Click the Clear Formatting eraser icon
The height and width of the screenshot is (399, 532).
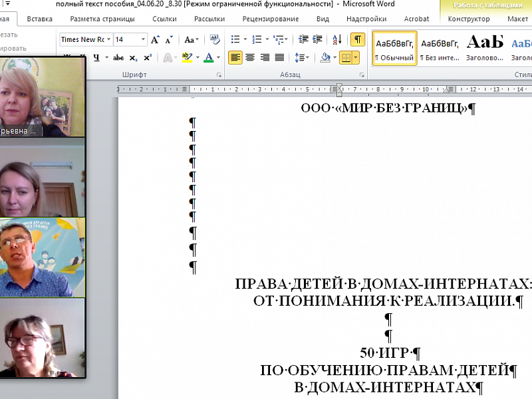[215, 40]
